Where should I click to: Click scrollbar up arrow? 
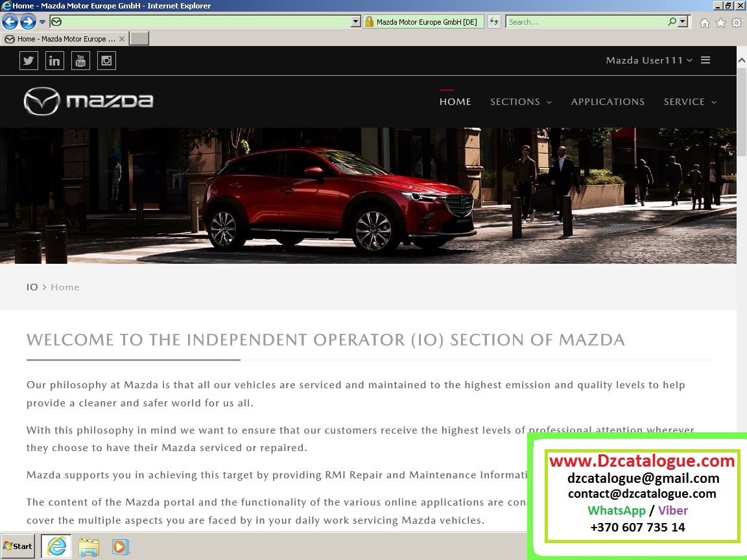coord(741,60)
